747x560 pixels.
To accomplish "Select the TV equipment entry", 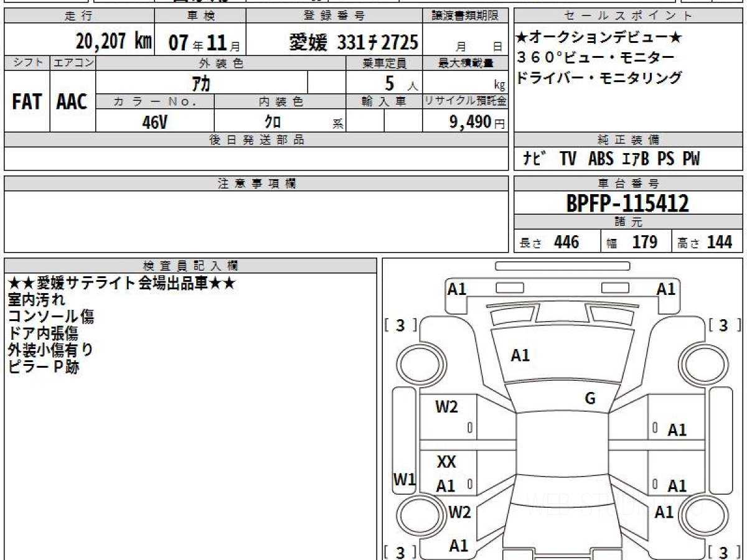I will [x=568, y=159].
